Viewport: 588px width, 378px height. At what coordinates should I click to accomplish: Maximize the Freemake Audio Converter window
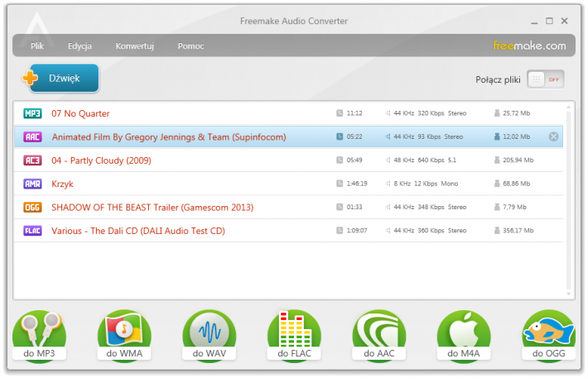(549, 21)
